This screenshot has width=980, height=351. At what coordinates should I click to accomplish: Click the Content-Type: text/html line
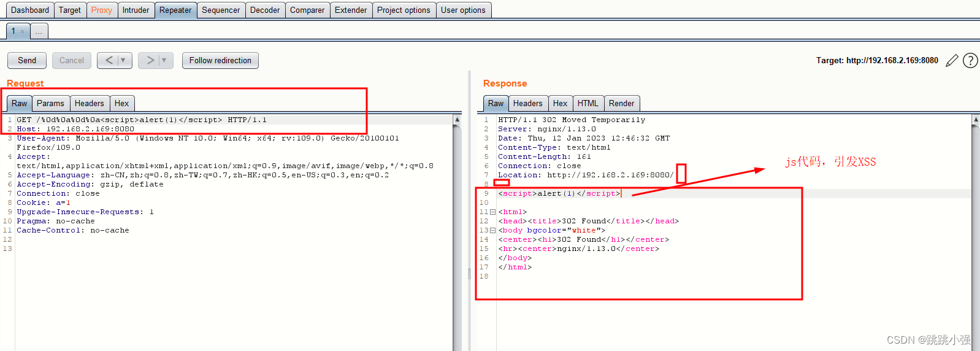point(554,147)
